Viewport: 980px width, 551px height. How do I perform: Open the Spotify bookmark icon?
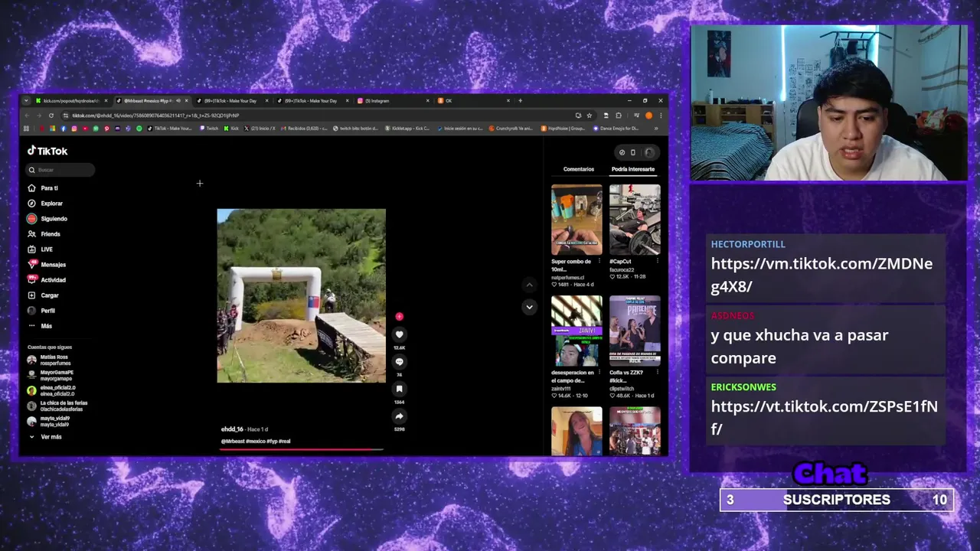click(x=139, y=129)
